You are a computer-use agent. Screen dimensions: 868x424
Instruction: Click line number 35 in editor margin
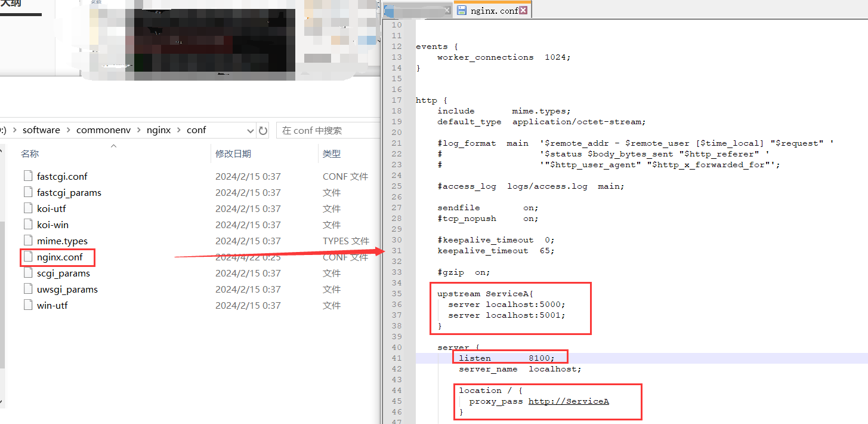point(397,294)
